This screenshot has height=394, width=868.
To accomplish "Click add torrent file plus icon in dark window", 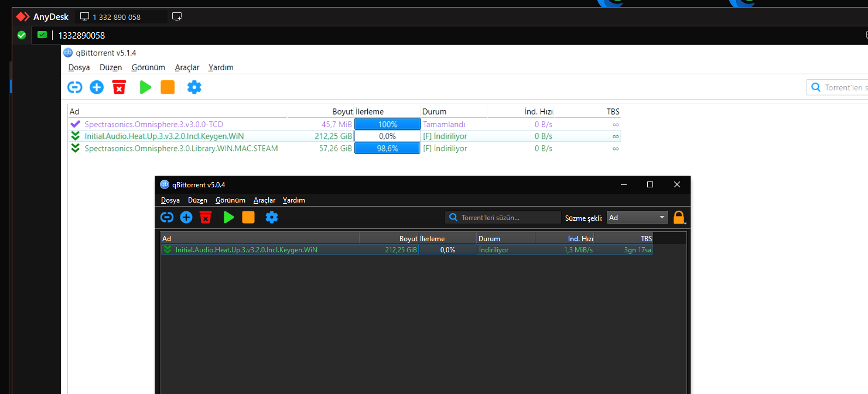I will (x=186, y=218).
